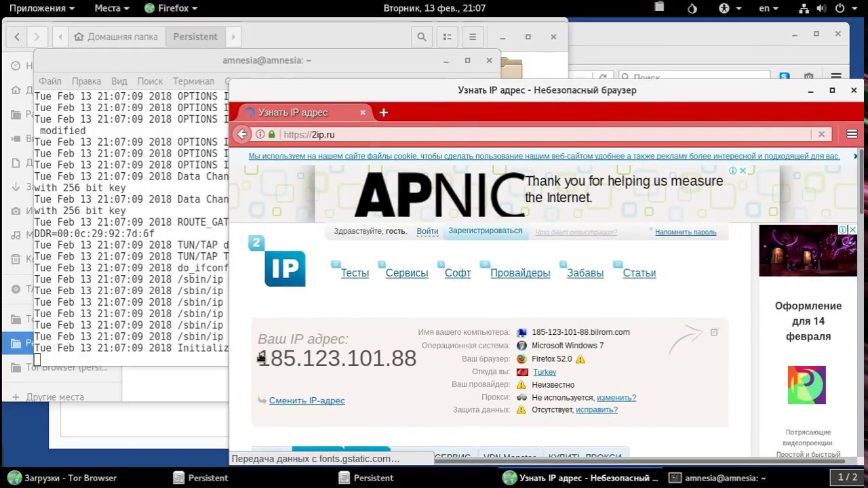The image size is (868, 488).
Task: Open the terminal 'Файл' menu
Action: click(50, 81)
